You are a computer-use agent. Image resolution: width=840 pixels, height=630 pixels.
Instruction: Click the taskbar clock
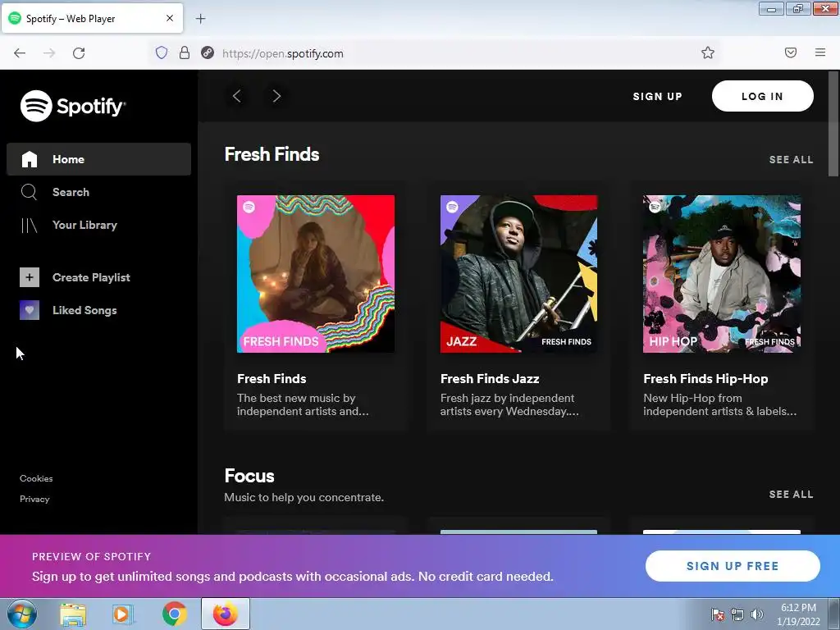tap(798, 614)
